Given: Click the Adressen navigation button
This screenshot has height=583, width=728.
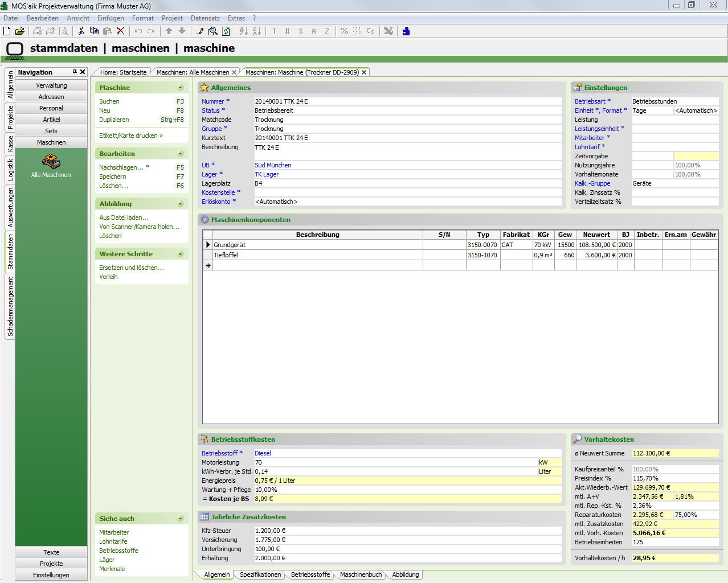Looking at the screenshot, I should [x=51, y=97].
